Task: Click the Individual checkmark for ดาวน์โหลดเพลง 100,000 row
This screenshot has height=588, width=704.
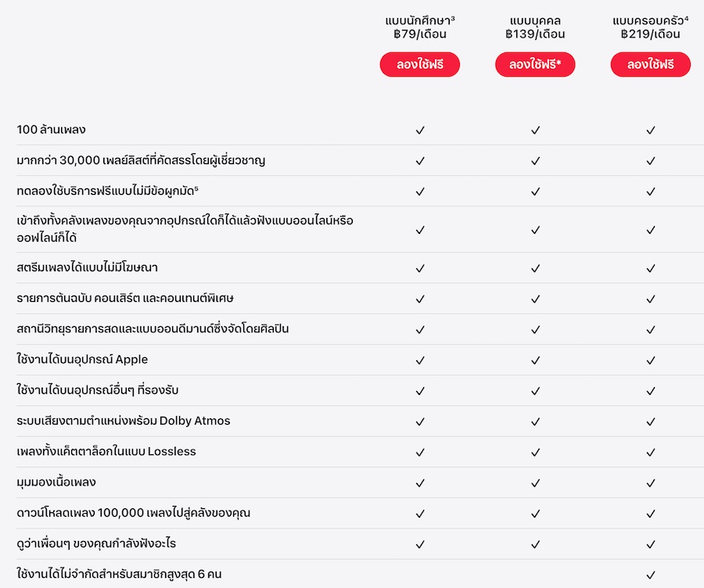Action: pyautogui.click(x=535, y=514)
